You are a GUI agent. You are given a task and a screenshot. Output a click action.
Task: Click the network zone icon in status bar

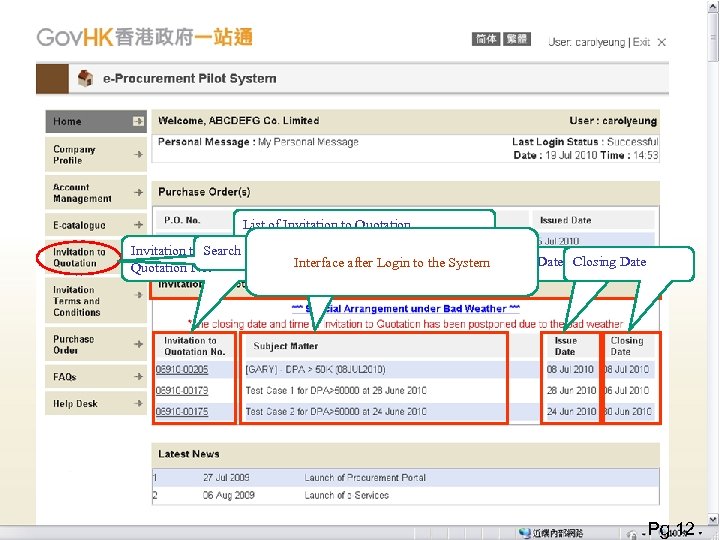[x=525, y=533]
